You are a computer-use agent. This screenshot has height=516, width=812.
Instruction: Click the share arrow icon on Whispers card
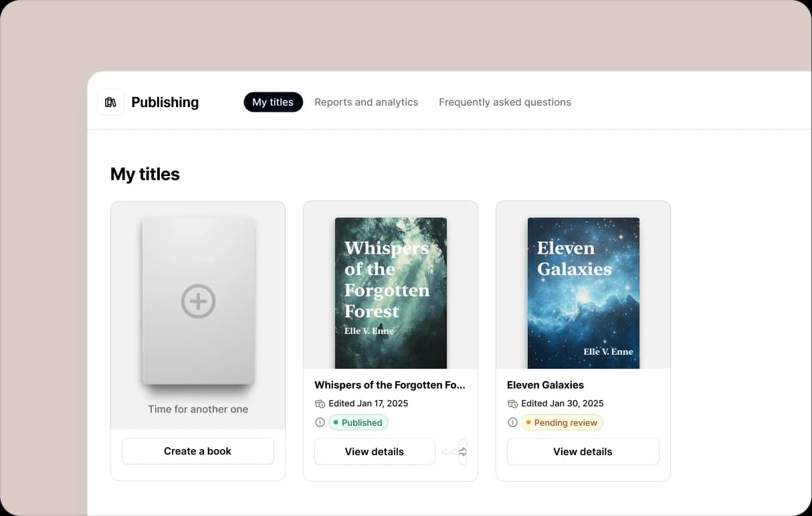(x=462, y=452)
